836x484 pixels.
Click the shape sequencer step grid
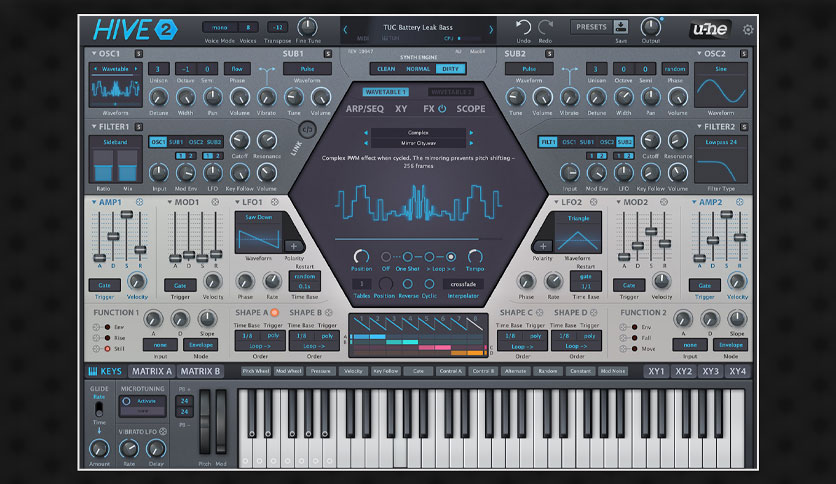[417, 345]
